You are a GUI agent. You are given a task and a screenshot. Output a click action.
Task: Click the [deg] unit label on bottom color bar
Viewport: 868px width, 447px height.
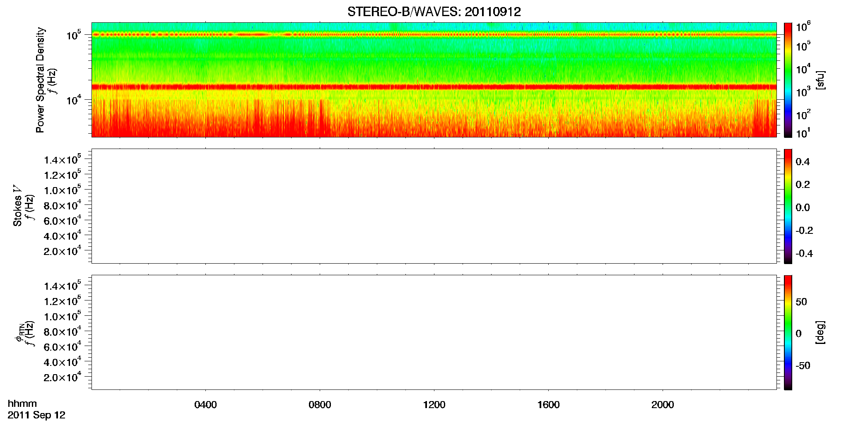pyautogui.click(x=820, y=332)
